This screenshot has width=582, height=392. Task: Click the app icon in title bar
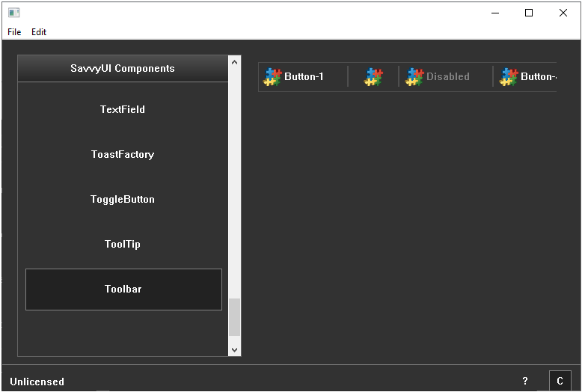(13, 13)
